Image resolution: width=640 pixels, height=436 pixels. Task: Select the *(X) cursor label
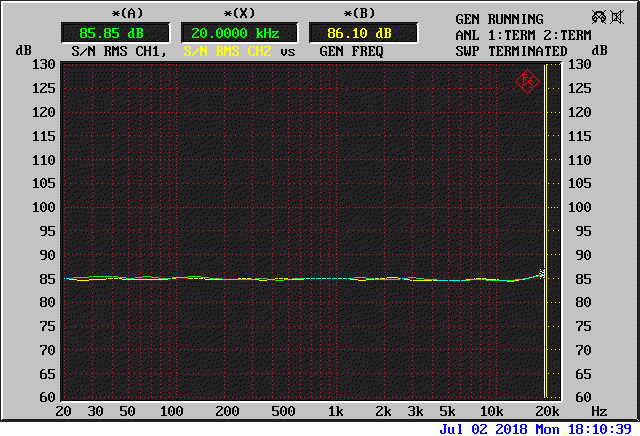click(230, 13)
